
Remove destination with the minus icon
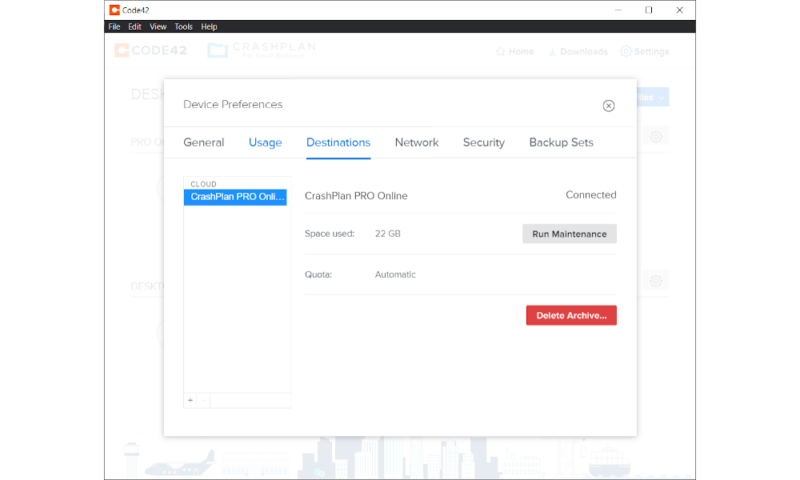[203, 400]
